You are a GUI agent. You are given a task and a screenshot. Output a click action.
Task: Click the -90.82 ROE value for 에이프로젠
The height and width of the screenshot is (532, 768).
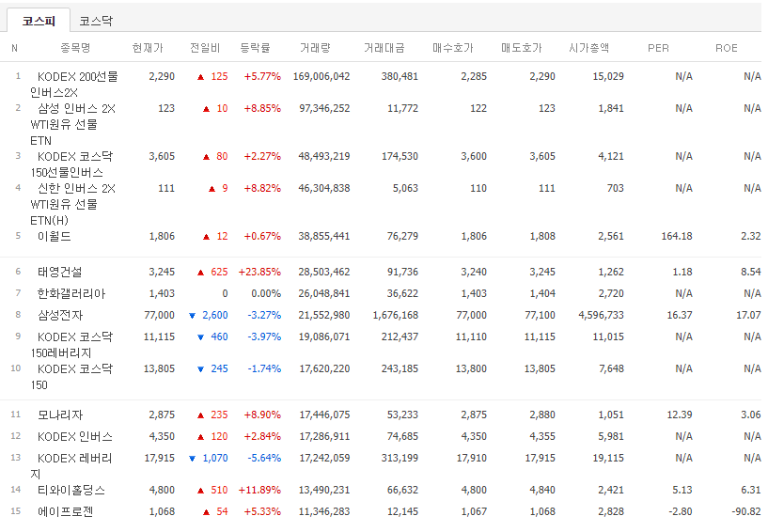tap(746, 511)
